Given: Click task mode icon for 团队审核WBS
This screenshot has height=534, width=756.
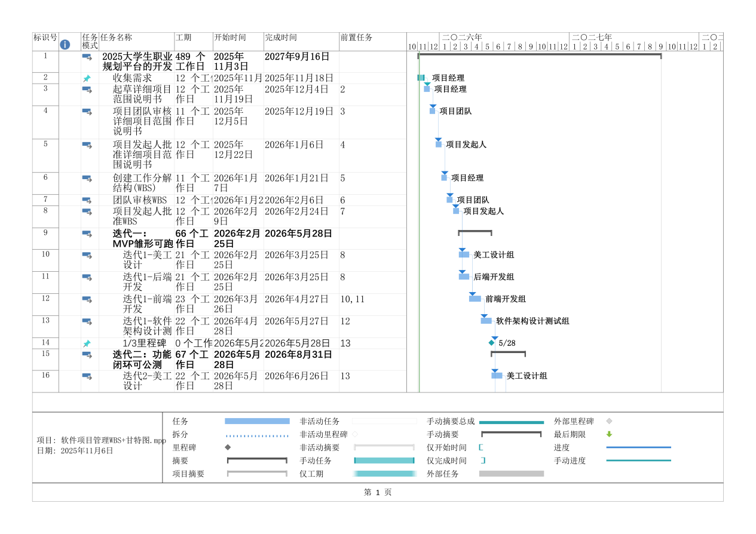Looking at the screenshot, I should click(87, 200).
